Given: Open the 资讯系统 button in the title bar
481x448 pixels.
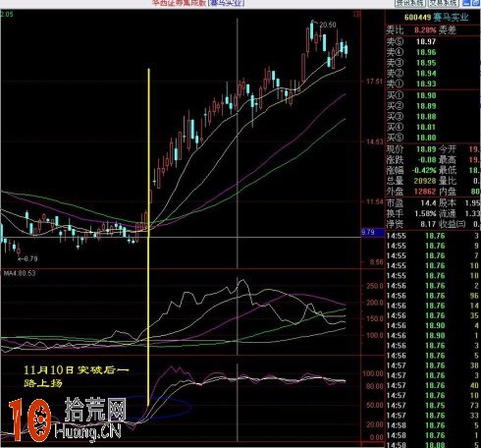Looking at the screenshot, I should (410, 3).
